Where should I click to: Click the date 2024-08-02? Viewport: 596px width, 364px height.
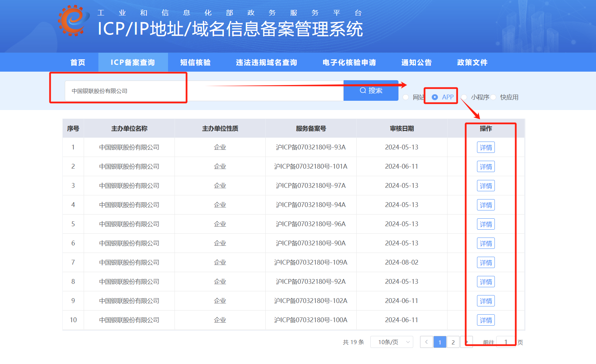(x=402, y=263)
